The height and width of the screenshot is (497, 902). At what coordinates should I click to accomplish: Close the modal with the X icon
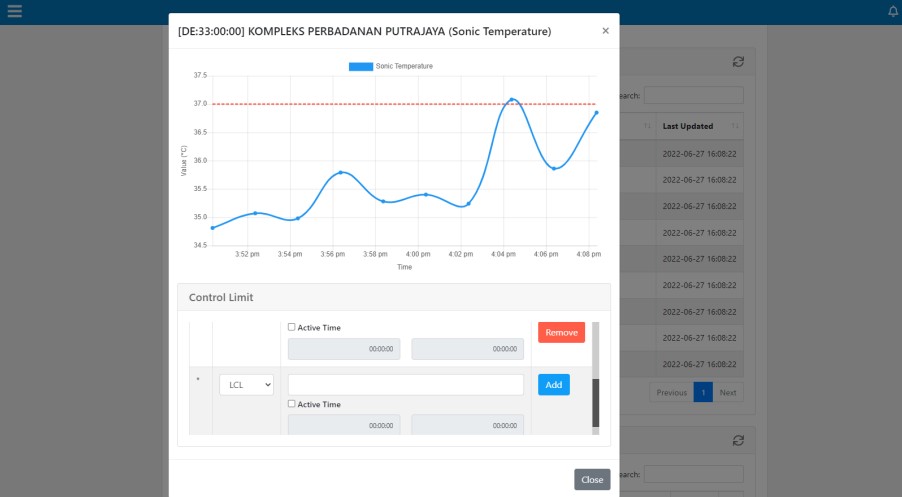coord(605,31)
